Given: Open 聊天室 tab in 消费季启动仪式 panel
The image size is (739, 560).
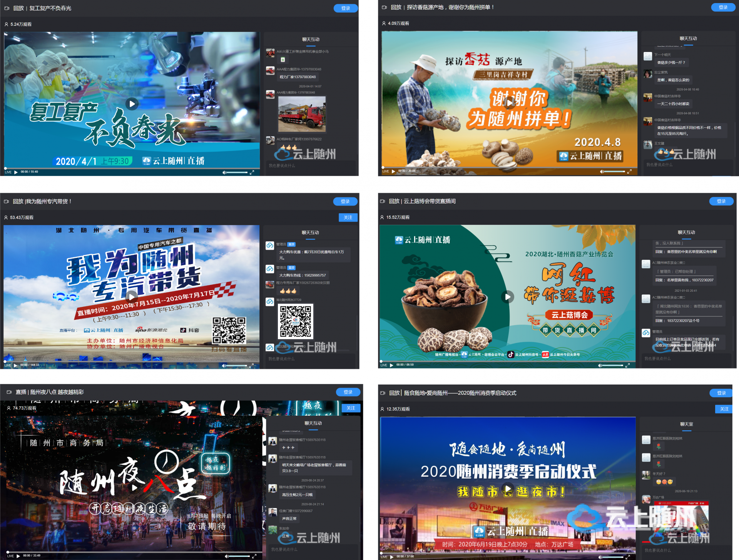Looking at the screenshot, I should 687,424.
